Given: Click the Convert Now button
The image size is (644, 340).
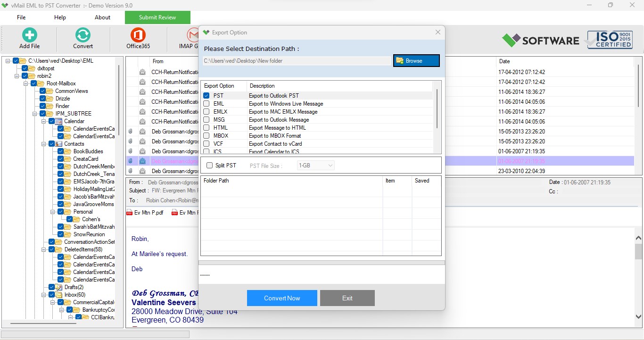Looking at the screenshot, I should [x=282, y=298].
